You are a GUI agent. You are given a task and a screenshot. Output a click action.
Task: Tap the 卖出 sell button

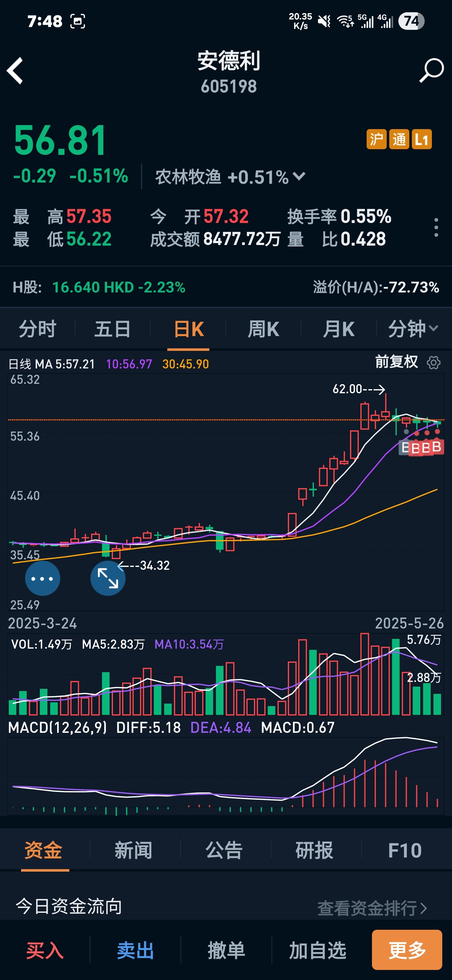click(x=135, y=950)
